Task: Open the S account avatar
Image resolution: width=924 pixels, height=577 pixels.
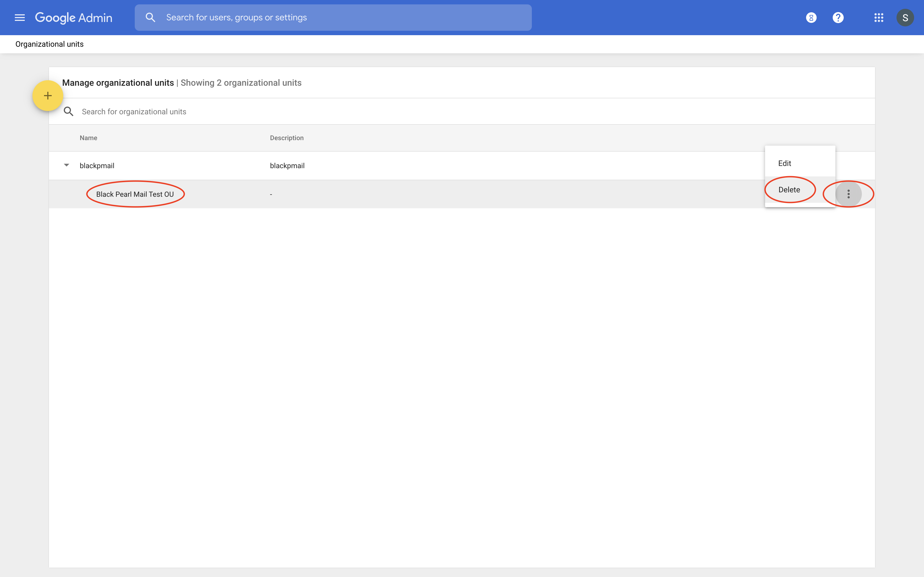Action: [905, 18]
